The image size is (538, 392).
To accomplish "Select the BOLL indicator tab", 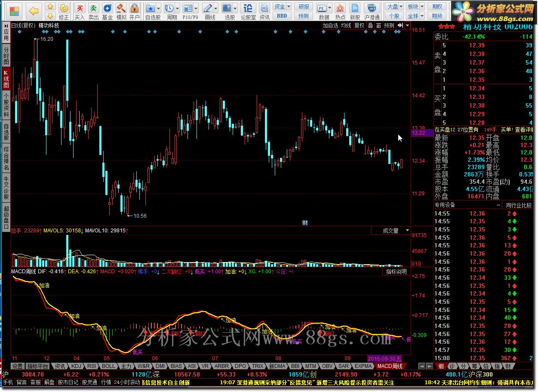I will point(109,366).
